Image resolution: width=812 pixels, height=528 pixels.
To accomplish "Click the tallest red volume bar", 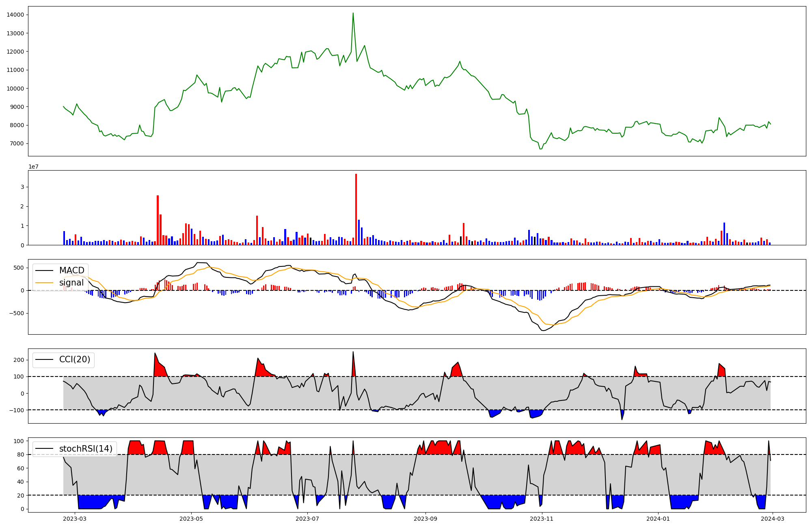I will [356, 209].
